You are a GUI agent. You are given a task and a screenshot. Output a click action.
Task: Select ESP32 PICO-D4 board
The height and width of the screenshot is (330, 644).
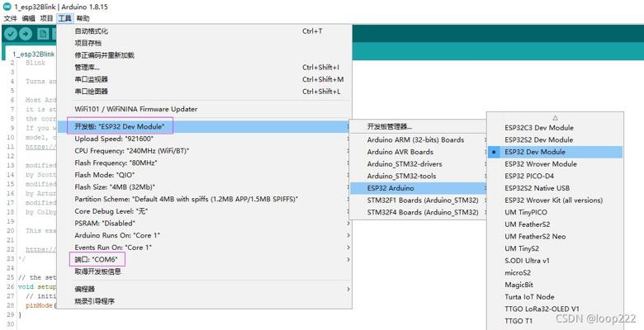556,176
